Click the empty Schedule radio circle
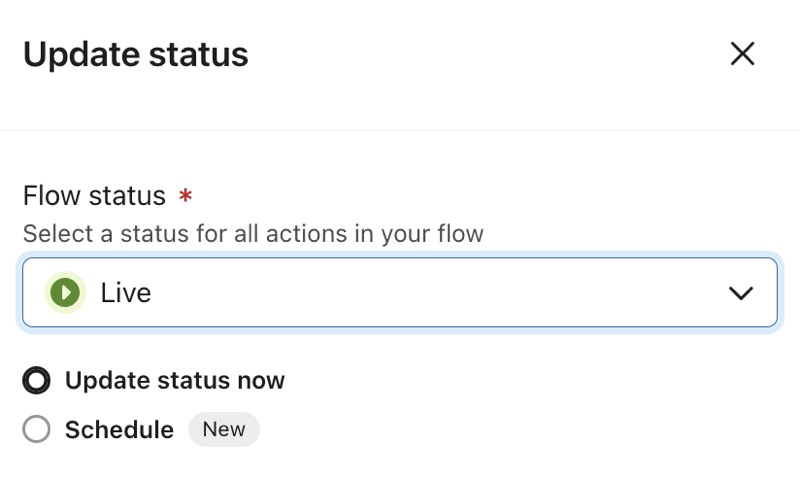Screen dimensions: 800x478 pos(37,430)
